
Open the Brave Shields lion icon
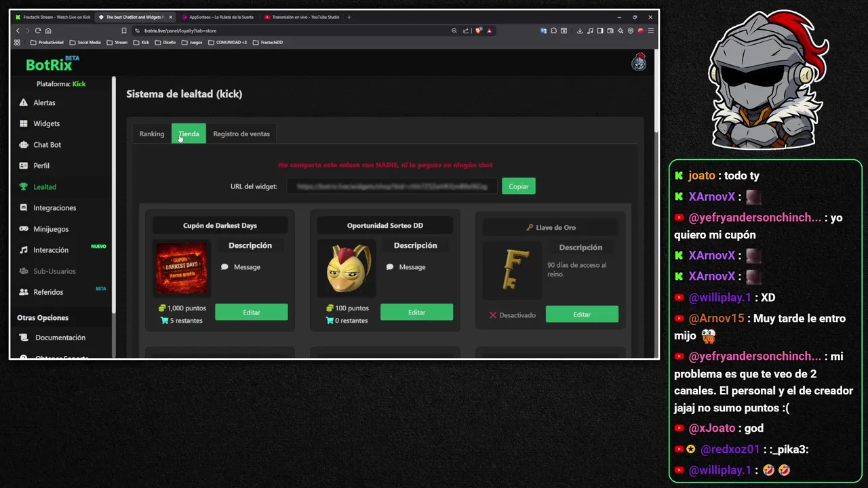(479, 30)
